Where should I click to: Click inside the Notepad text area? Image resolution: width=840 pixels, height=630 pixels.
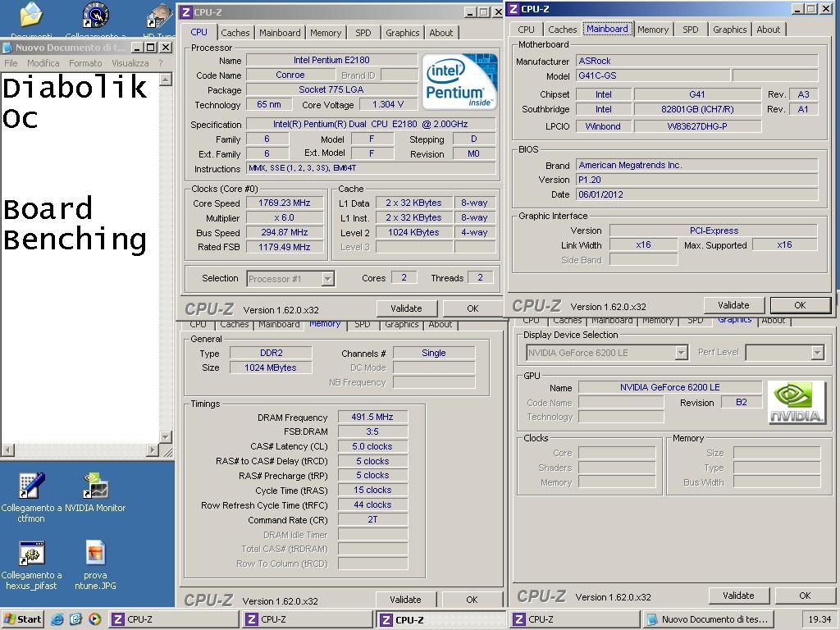(x=80, y=257)
